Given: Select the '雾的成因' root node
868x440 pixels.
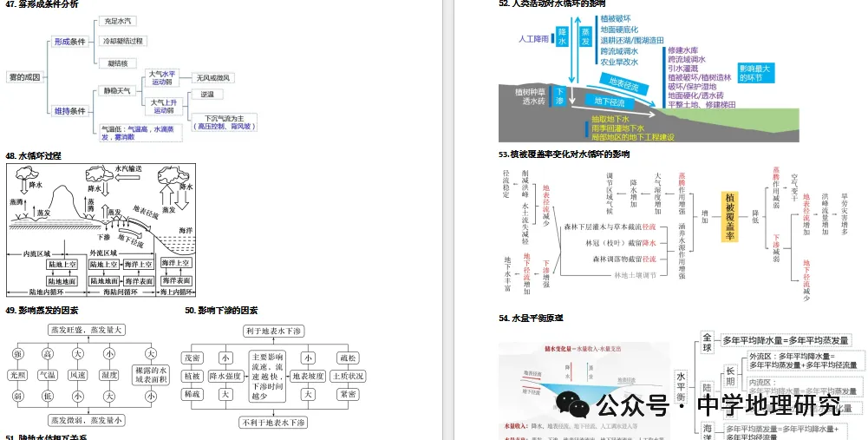Looking at the screenshot, I should pyautogui.click(x=25, y=77).
